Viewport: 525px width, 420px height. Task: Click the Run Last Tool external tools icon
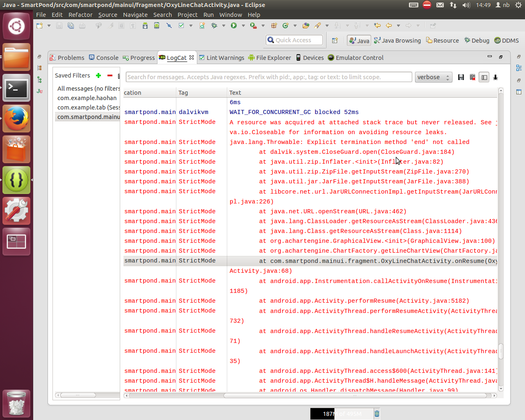coord(253,25)
